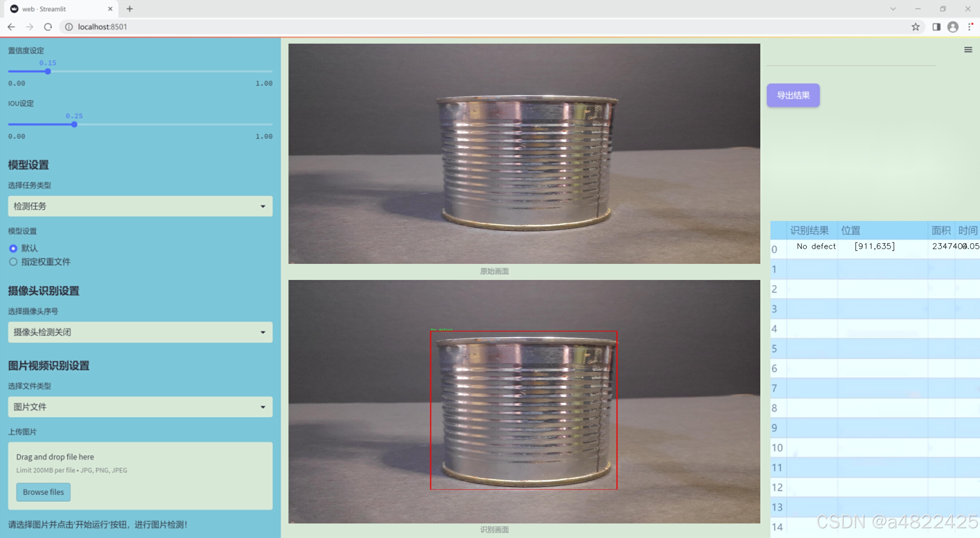Viewport: 980px width, 538px height.
Task: View site information icon in address bar
Action: (x=69, y=27)
